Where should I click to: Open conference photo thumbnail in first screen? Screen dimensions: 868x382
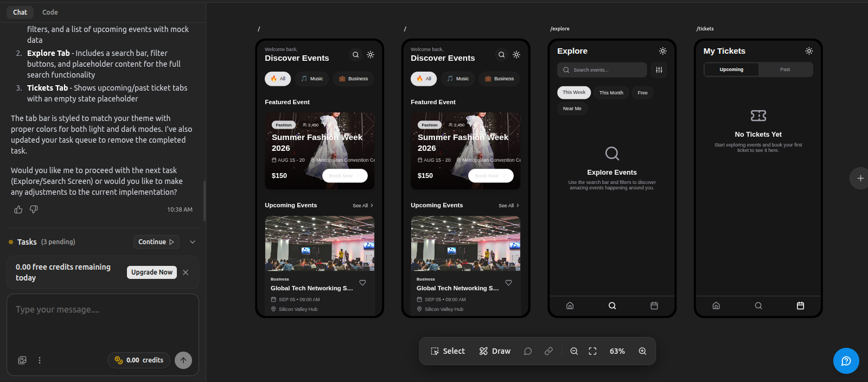(x=320, y=244)
